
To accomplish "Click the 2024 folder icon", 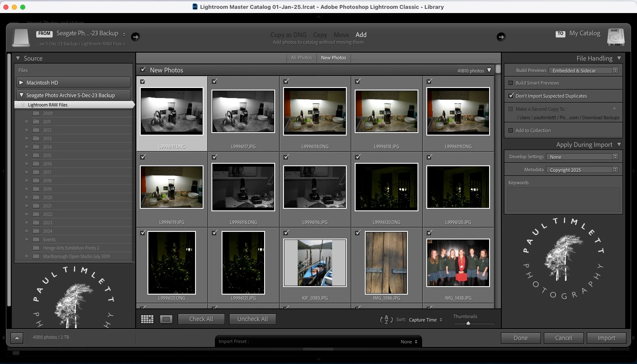I will coord(36,231).
